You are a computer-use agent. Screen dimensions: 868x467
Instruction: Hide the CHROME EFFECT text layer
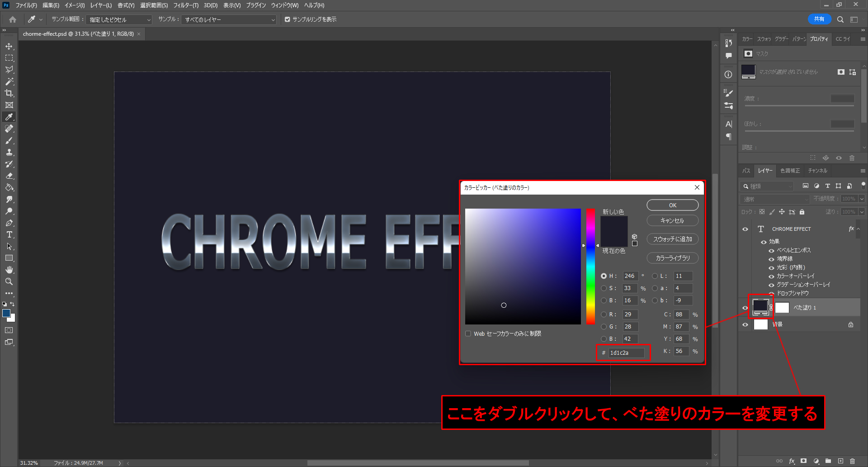pos(745,229)
